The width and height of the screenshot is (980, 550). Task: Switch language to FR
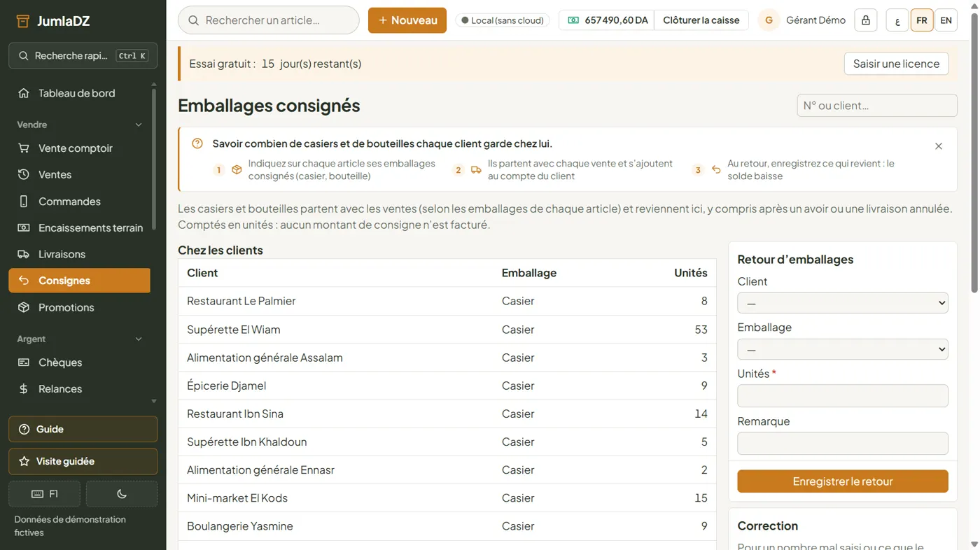pos(922,20)
